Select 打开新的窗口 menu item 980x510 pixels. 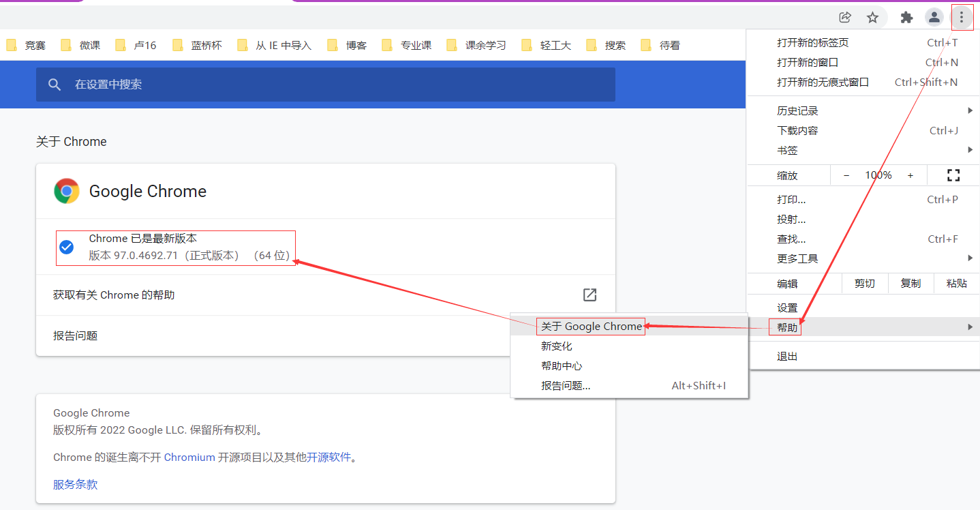coord(863,62)
